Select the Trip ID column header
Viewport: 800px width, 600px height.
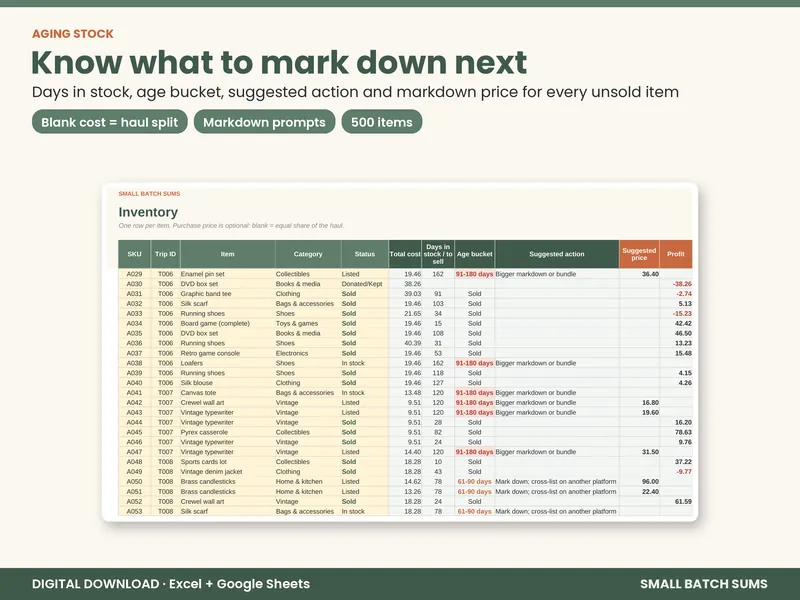(x=165, y=254)
